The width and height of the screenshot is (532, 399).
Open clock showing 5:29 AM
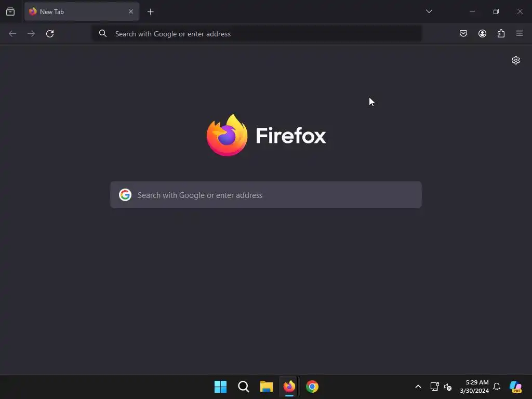click(474, 387)
